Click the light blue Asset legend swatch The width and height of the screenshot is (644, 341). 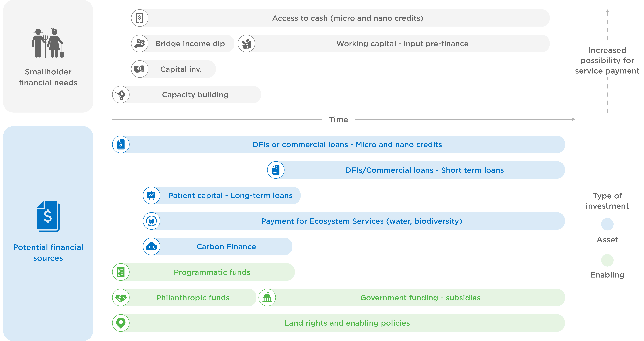[607, 224]
